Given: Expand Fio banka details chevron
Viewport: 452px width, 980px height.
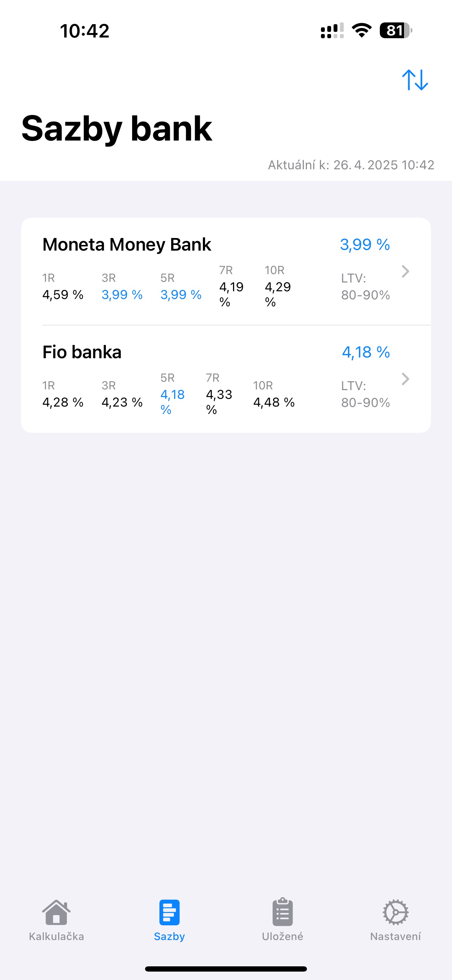Looking at the screenshot, I should pyautogui.click(x=405, y=379).
